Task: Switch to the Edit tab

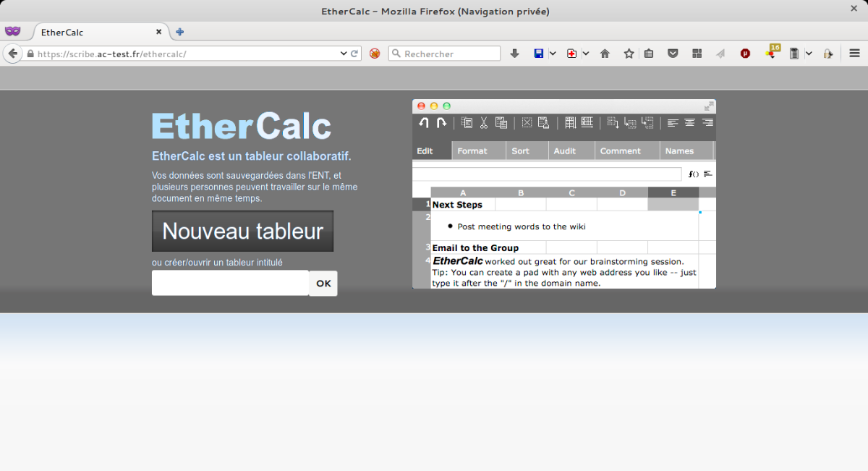Action: (432, 150)
